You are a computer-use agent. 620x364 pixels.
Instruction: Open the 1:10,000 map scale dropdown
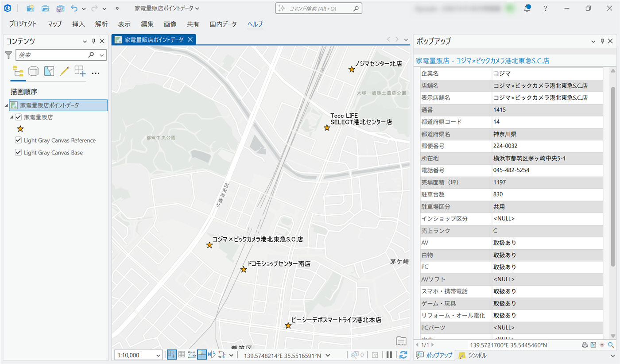[x=159, y=355]
